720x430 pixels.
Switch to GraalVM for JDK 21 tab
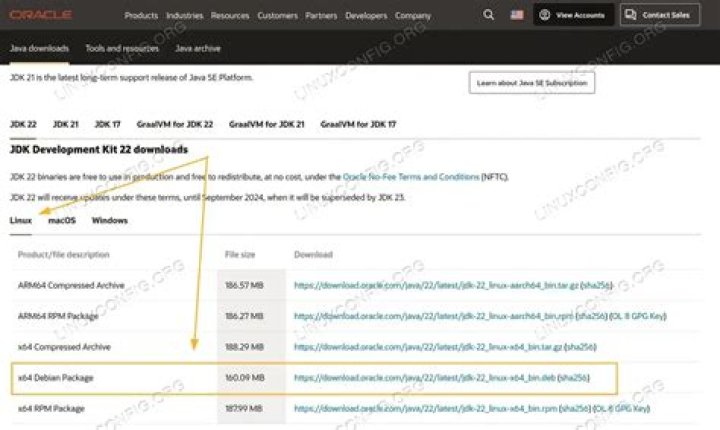[x=266, y=124]
